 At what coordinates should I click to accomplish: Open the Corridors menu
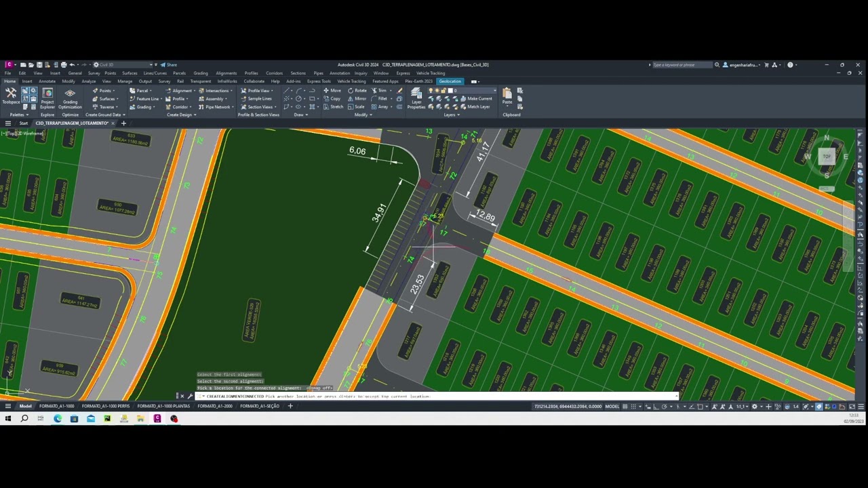click(274, 73)
